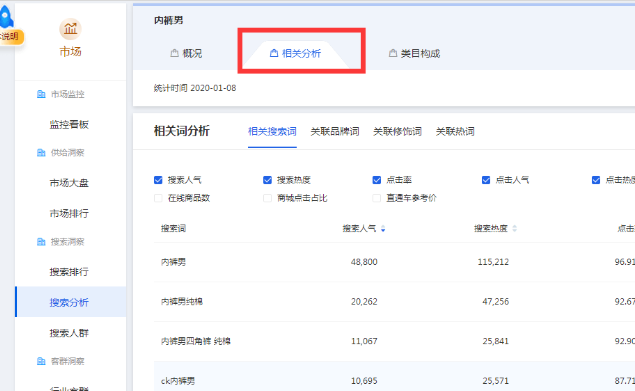Image resolution: width=635 pixels, height=391 pixels.
Task: Click the 48,800 搜索人气 value
Action: coord(364,262)
